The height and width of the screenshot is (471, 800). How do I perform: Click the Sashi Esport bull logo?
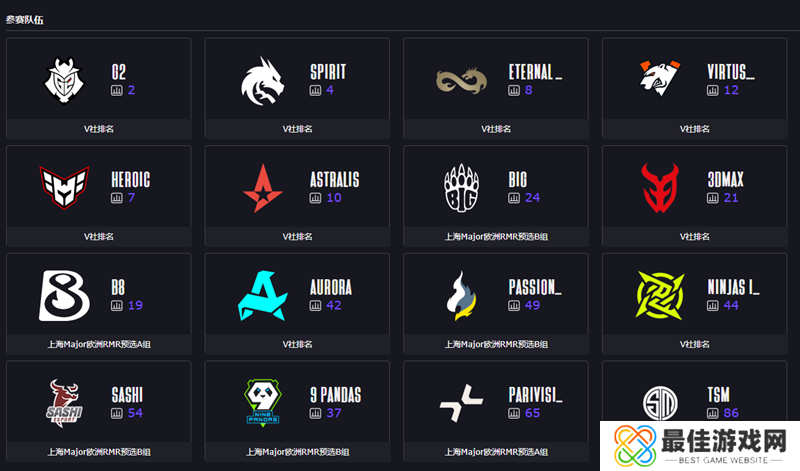pos(64,401)
